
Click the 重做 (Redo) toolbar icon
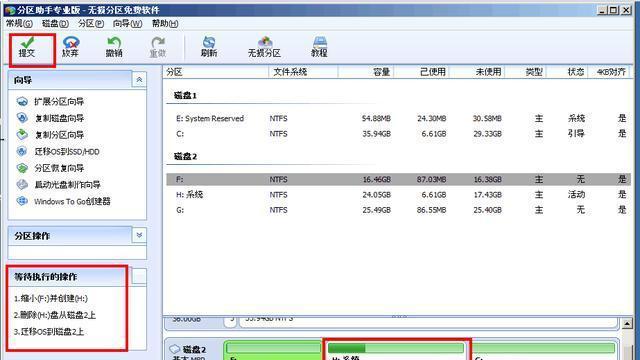click(158, 47)
